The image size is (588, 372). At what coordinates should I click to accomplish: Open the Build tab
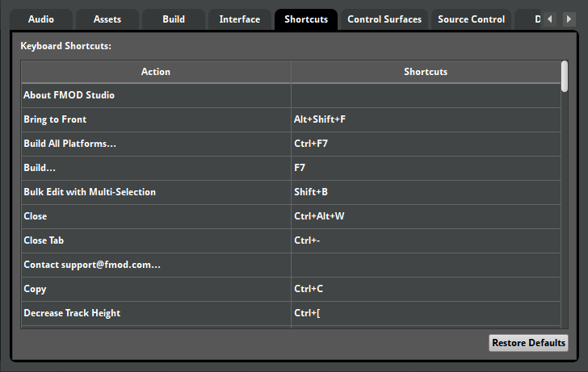[x=174, y=19]
